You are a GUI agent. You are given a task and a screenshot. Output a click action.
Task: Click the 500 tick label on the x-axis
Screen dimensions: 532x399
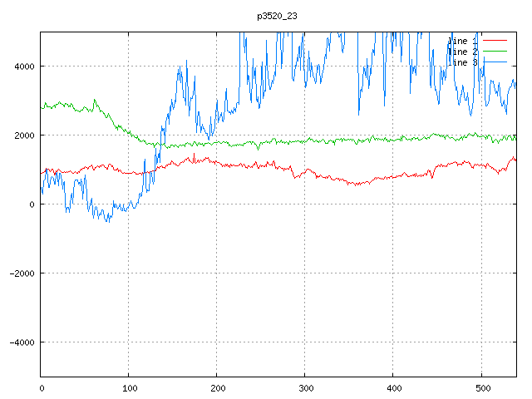click(x=481, y=387)
